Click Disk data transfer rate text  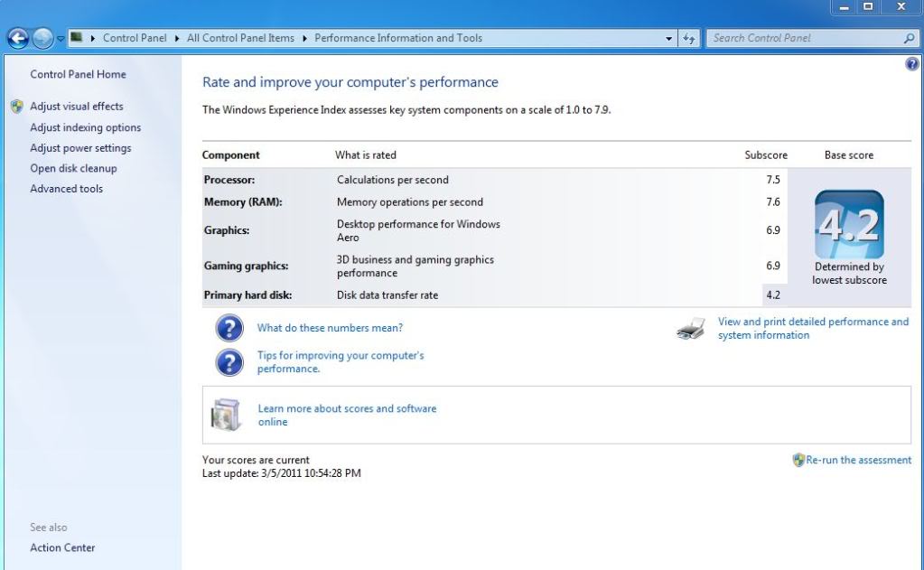click(x=387, y=295)
